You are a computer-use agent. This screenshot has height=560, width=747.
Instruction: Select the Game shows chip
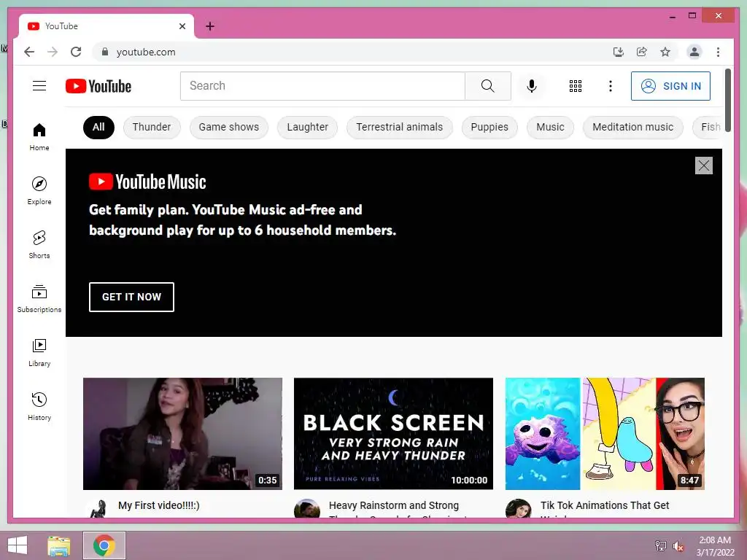coord(228,127)
